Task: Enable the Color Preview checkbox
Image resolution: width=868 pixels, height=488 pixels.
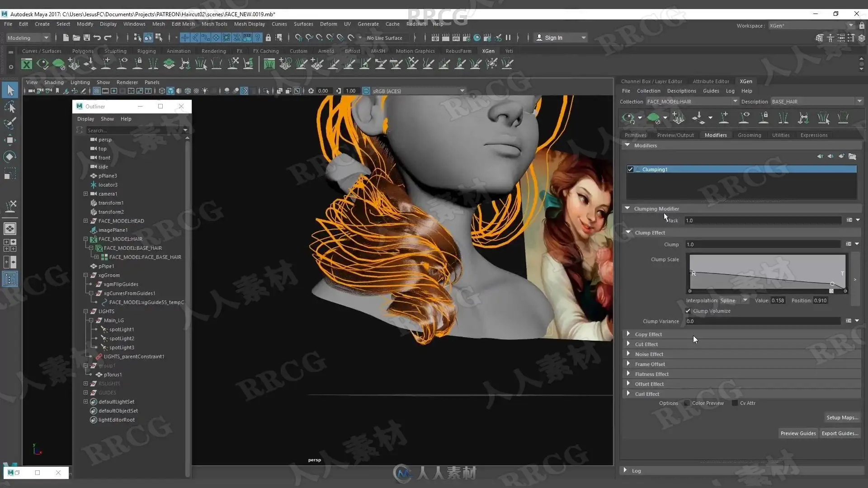Action: tap(687, 403)
